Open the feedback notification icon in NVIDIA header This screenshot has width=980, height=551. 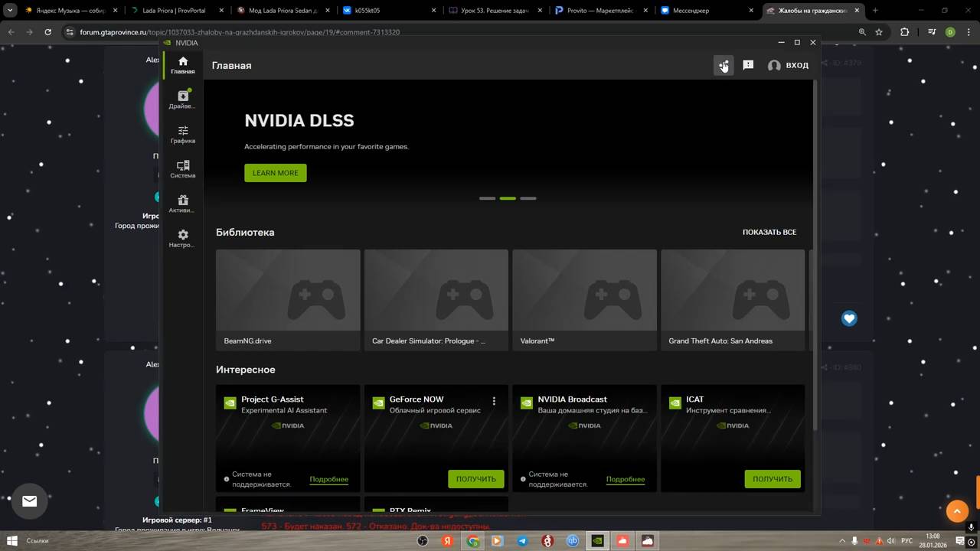pos(748,65)
